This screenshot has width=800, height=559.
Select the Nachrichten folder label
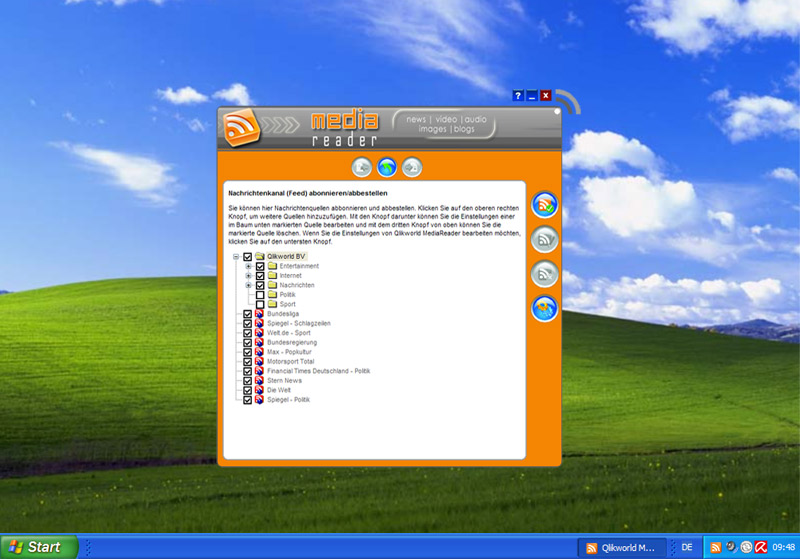297,285
